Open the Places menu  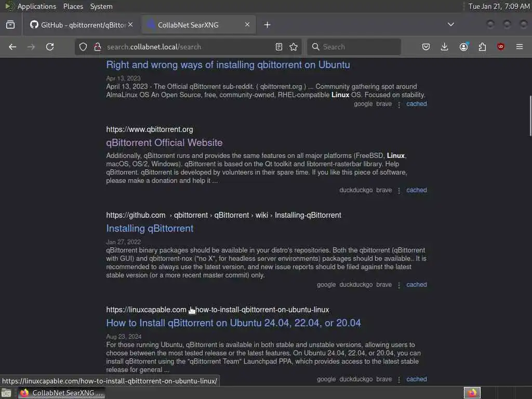pos(73,6)
